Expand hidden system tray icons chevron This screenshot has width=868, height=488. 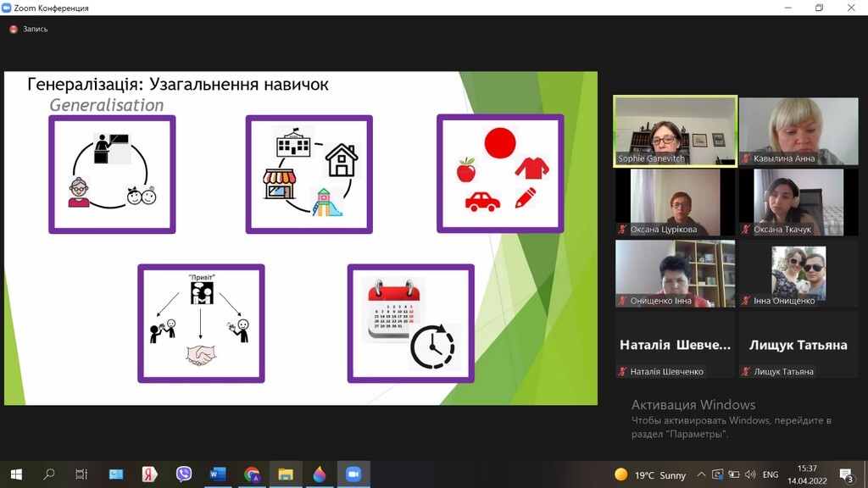click(701, 474)
